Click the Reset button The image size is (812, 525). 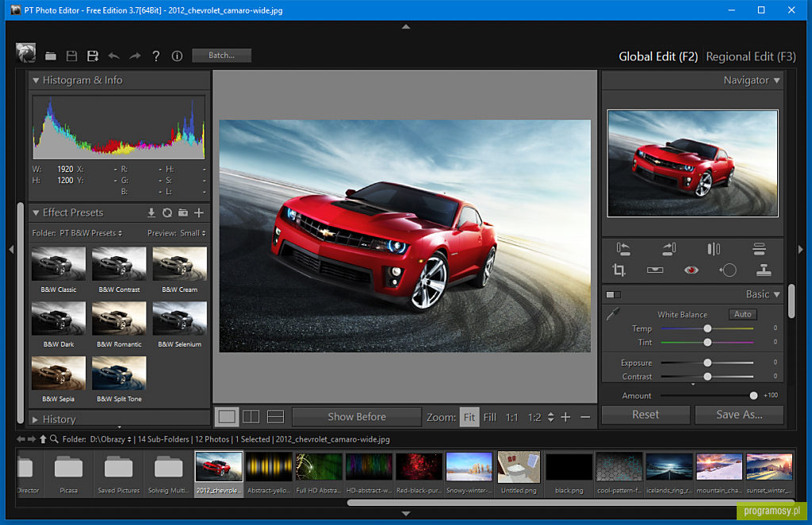pos(645,415)
